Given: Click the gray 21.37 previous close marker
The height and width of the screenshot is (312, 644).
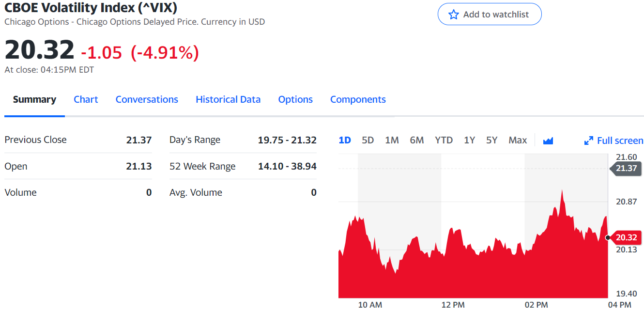Looking at the screenshot, I should pos(626,168).
